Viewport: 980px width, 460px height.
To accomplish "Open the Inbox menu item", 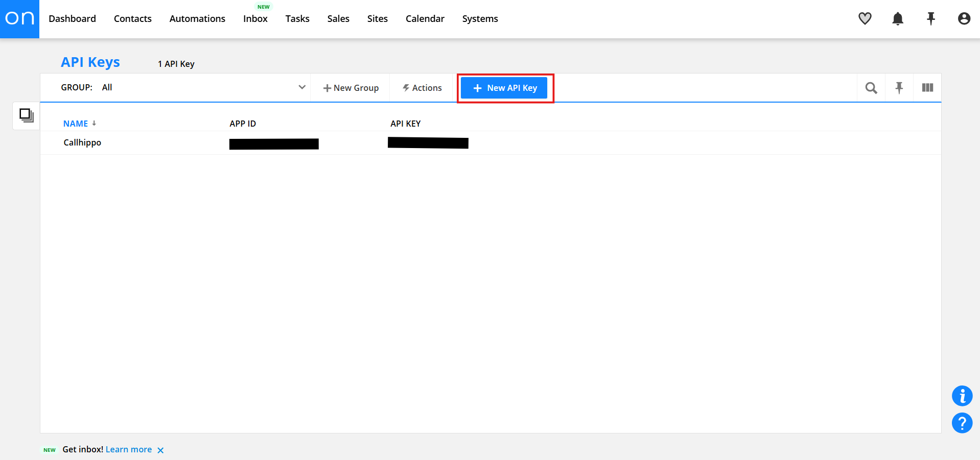I will [x=255, y=19].
